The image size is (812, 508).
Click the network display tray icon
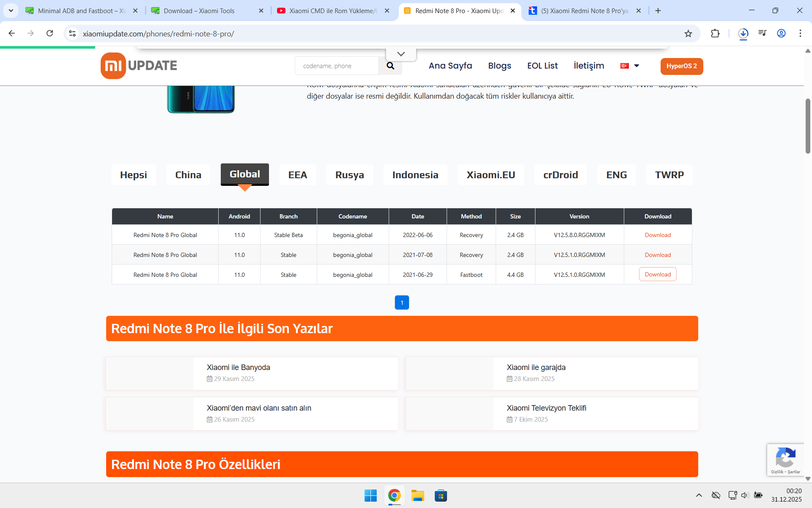click(x=732, y=495)
